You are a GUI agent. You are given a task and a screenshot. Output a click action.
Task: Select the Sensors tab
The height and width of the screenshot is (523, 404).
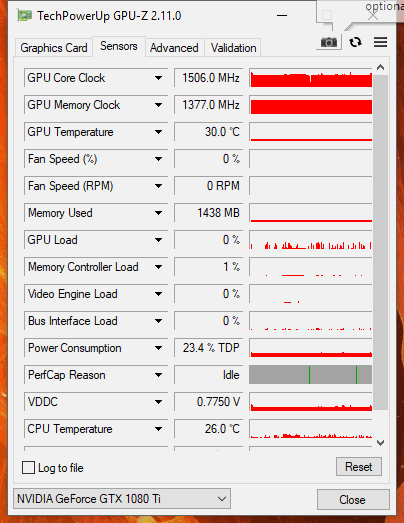point(119,46)
